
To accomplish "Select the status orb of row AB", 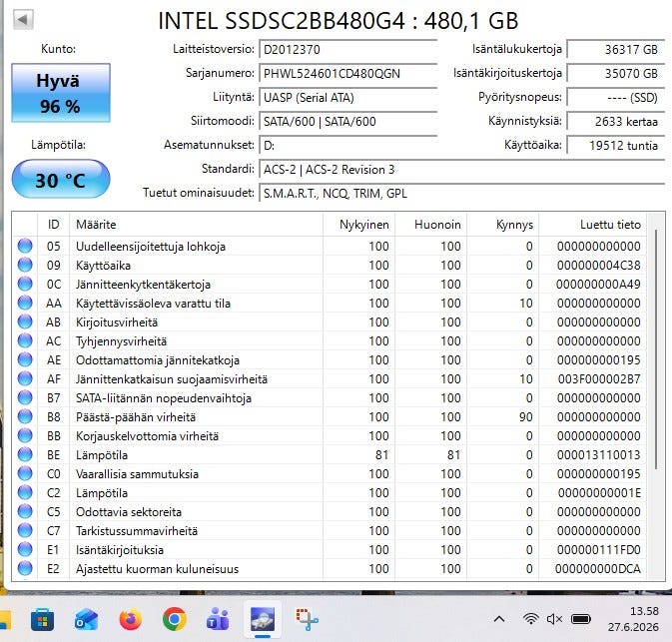I will [x=25, y=321].
